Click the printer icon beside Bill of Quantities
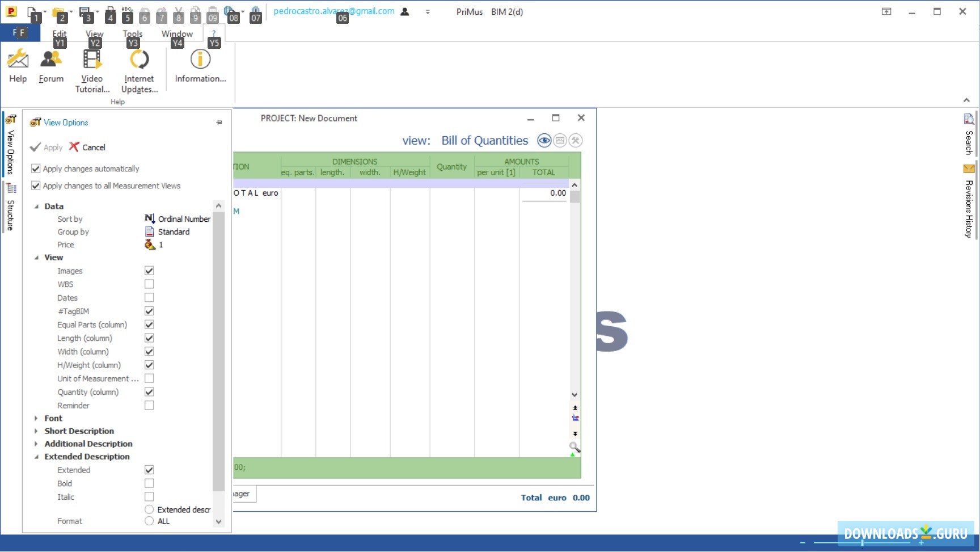This screenshot has height=552, width=980. point(560,141)
